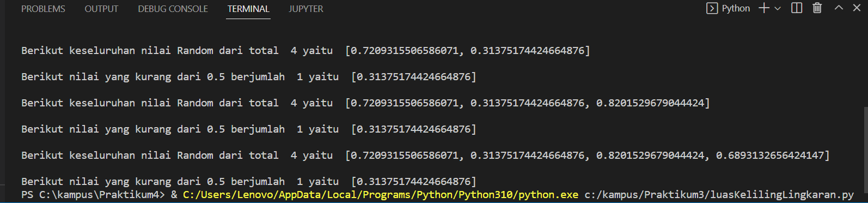The height and width of the screenshot is (203, 868).
Task: Open the OUTPUT tab
Action: coord(101,9)
